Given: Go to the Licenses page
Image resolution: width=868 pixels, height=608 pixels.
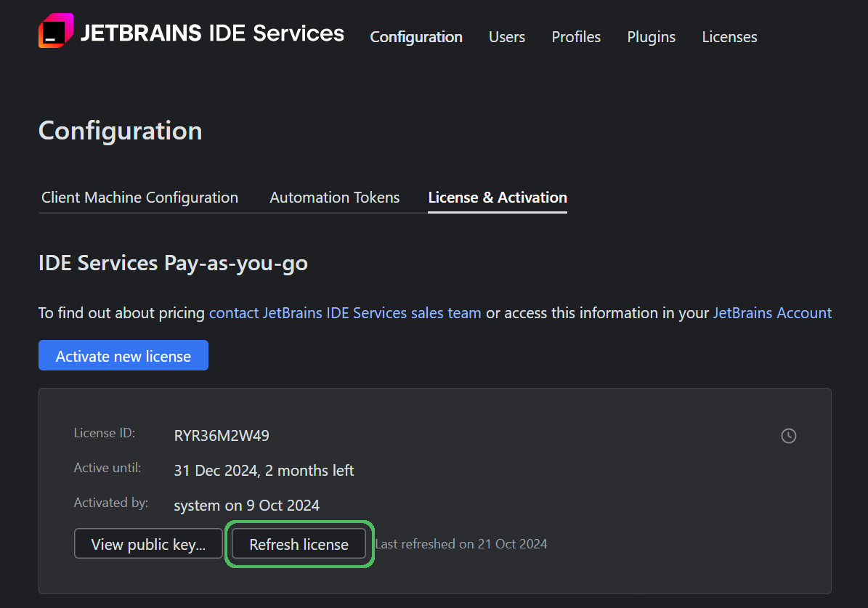Looking at the screenshot, I should click(729, 37).
